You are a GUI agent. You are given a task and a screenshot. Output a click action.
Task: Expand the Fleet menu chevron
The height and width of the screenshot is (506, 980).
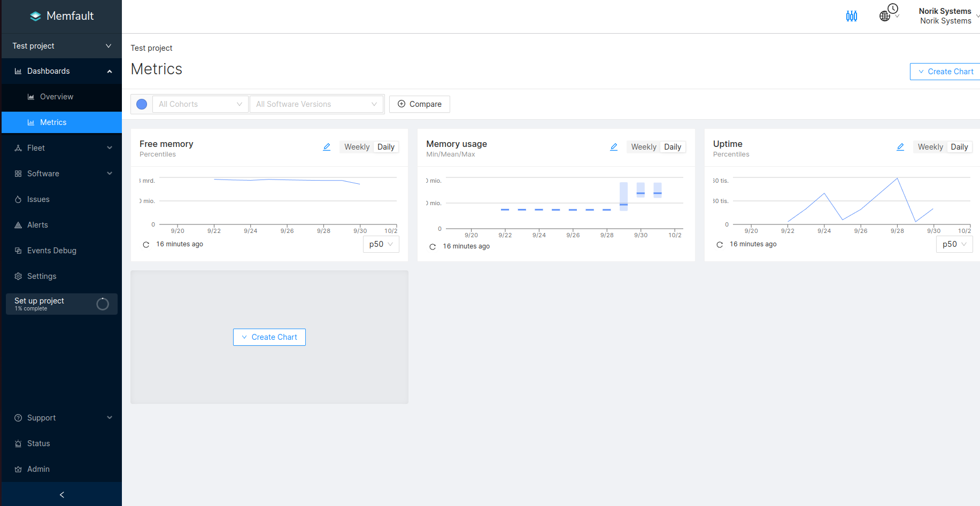click(110, 148)
